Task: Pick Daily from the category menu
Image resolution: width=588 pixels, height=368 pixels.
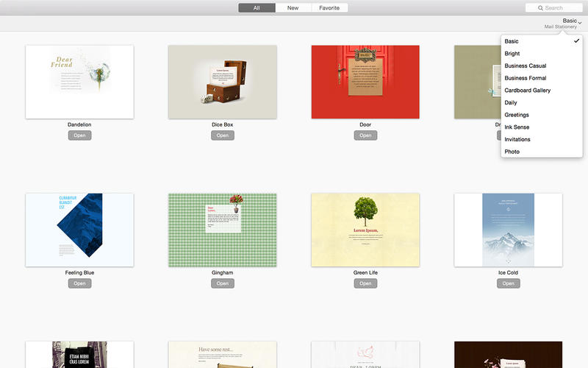Action: pos(542,102)
